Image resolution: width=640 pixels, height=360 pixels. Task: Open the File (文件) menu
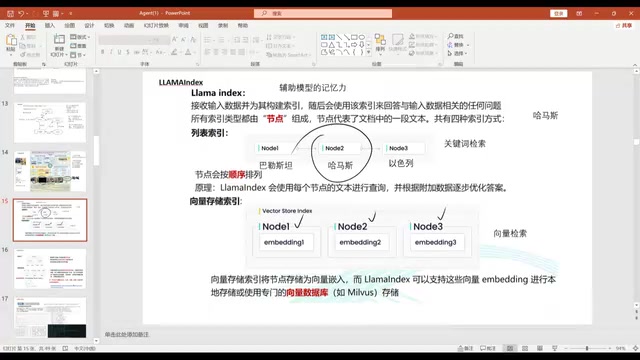click(10, 25)
